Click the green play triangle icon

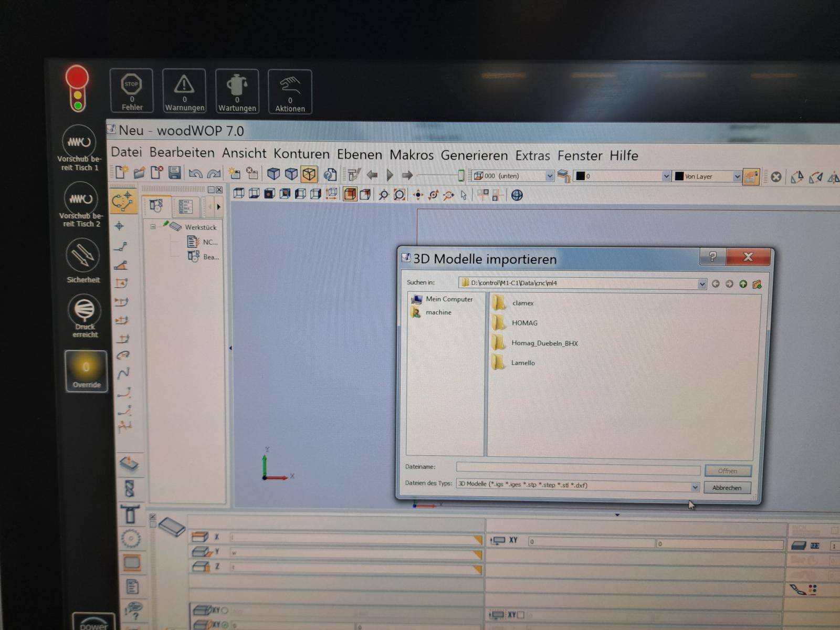click(x=390, y=175)
